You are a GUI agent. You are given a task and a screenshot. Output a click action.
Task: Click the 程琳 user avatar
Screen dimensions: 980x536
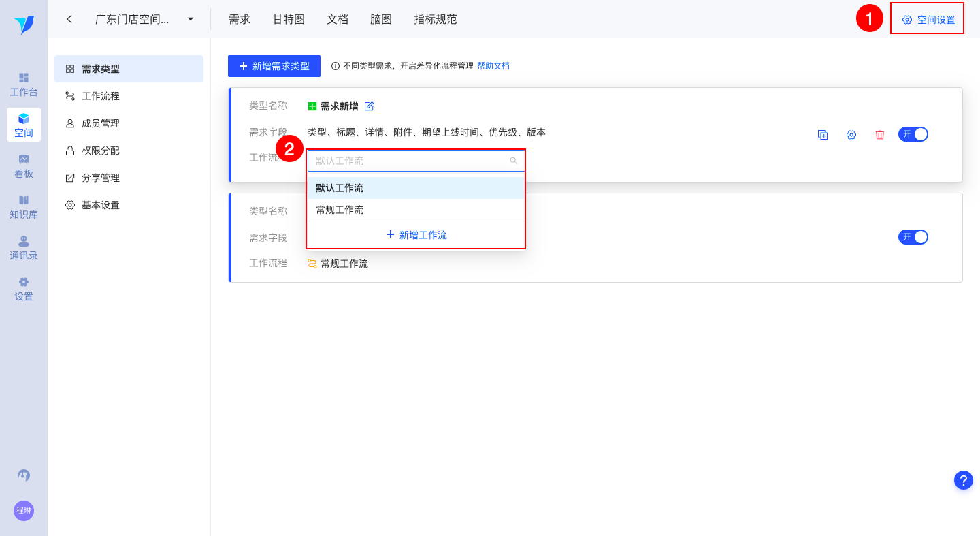click(x=24, y=510)
